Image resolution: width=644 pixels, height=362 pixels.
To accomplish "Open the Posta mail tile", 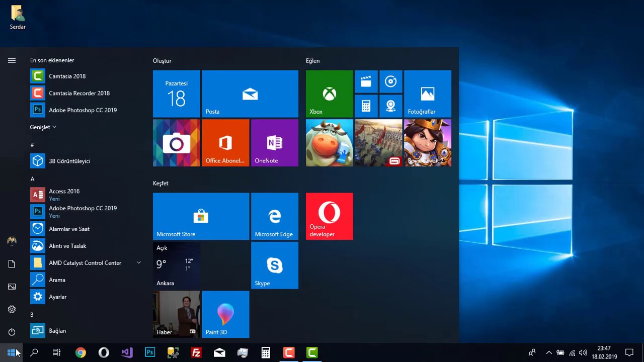I will tap(250, 94).
